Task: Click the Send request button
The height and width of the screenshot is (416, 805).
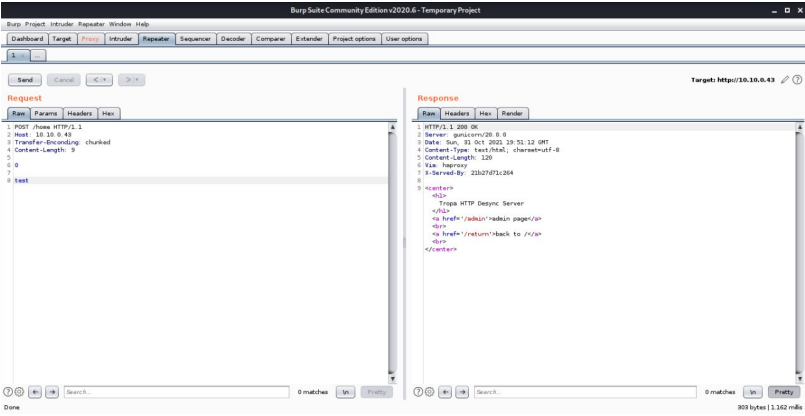Action: [25, 79]
